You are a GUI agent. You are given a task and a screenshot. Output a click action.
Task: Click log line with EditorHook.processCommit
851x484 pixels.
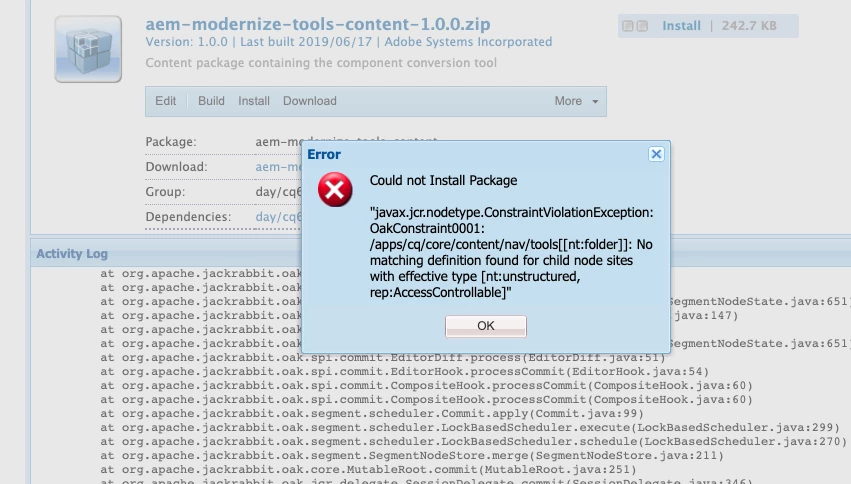pyautogui.click(x=404, y=372)
